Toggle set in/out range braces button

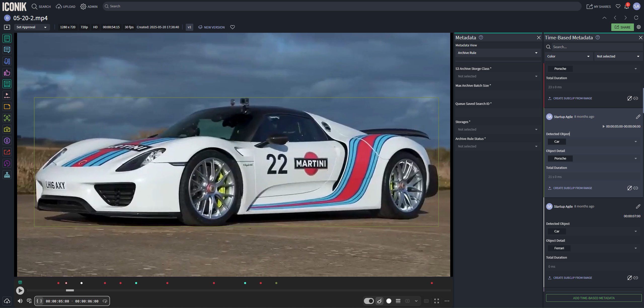tap(39, 301)
